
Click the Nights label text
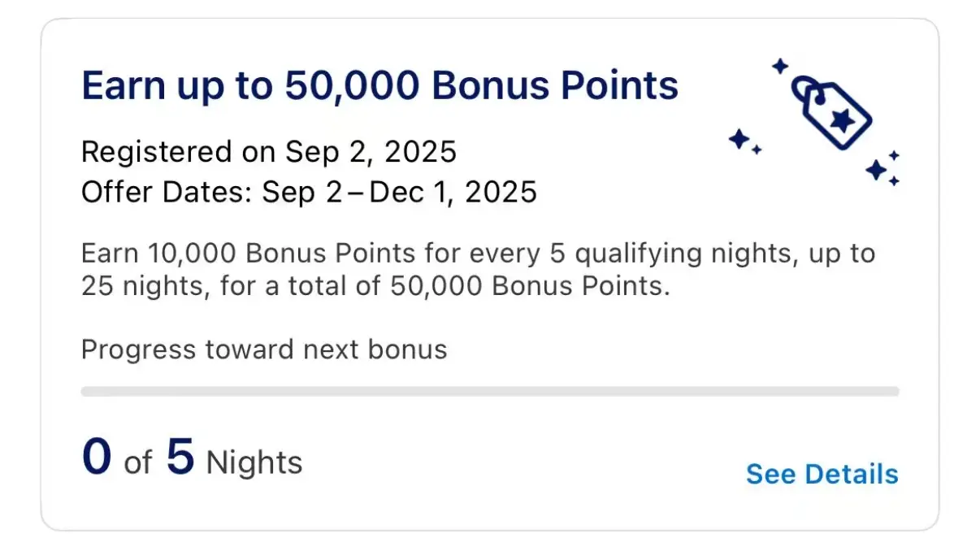(254, 462)
